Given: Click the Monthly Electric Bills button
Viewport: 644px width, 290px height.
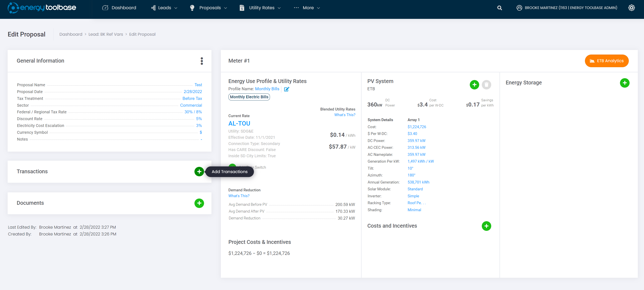Looking at the screenshot, I should [x=249, y=97].
